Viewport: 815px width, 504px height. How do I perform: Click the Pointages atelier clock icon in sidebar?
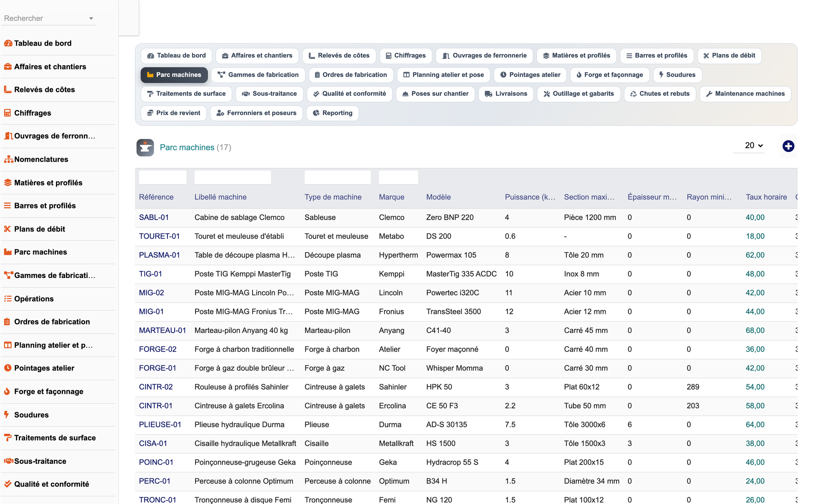8,368
